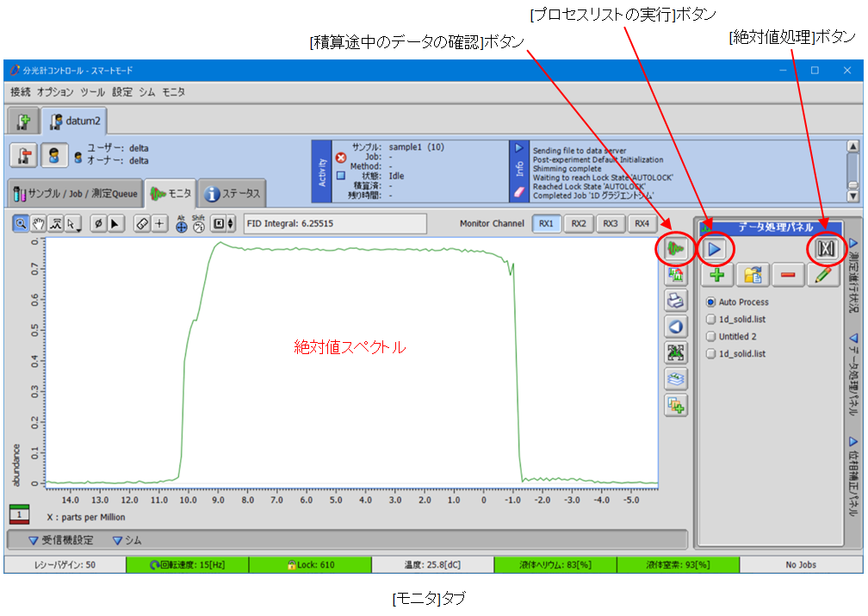Image resolution: width=868 pixels, height=616 pixels.
Task: Toggle the RX2 monitor channel
Action: (x=579, y=224)
